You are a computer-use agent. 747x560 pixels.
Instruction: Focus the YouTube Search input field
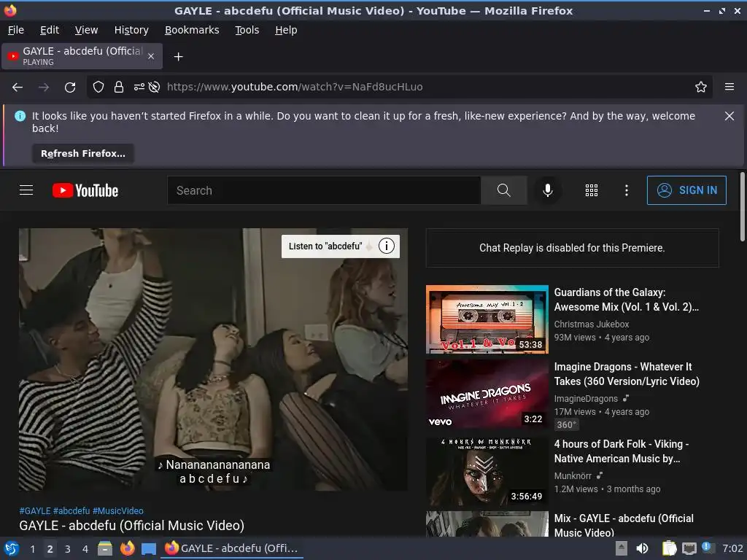pos(324,190)
